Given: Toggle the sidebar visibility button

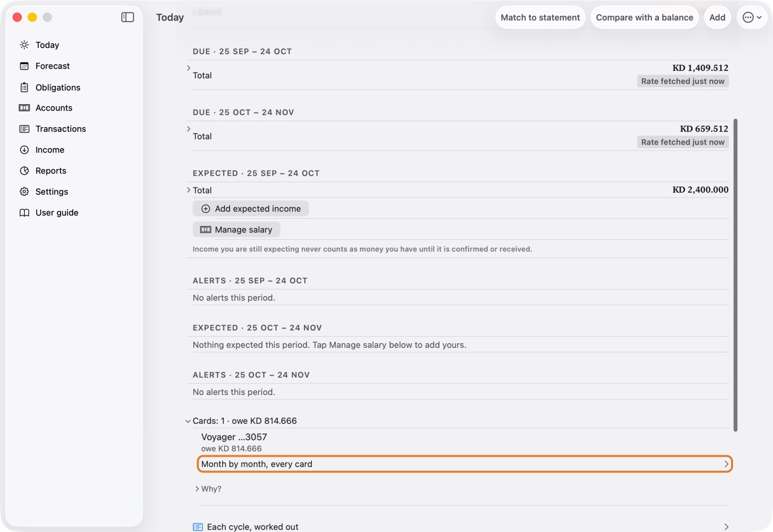Looking at the screenshot, I should coord(127,17).
